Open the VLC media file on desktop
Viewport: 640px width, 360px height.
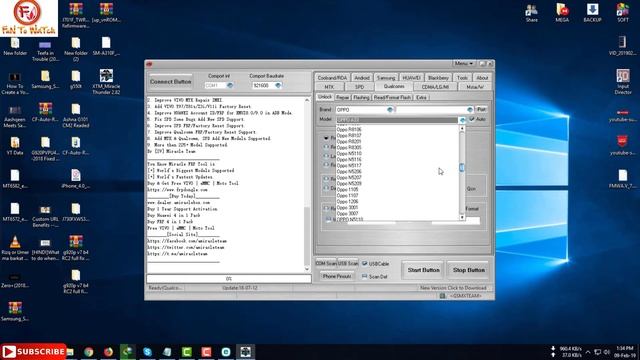tap(15, 249)
